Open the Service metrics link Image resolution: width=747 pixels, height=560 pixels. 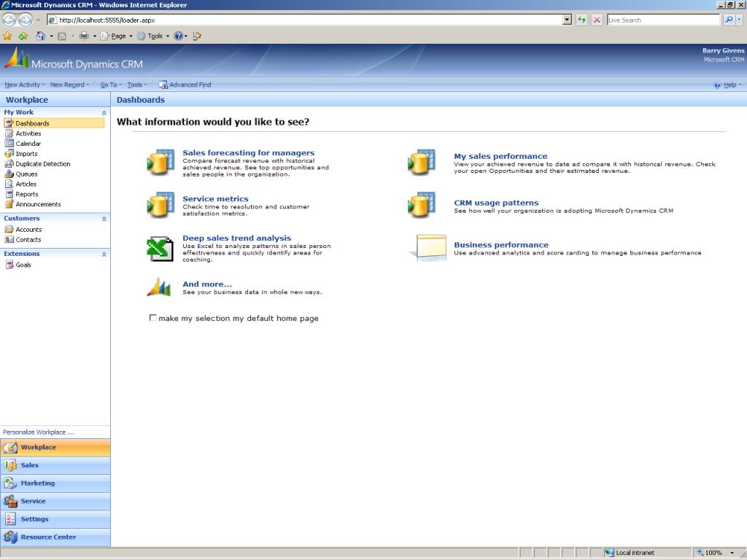click(215, 198)
